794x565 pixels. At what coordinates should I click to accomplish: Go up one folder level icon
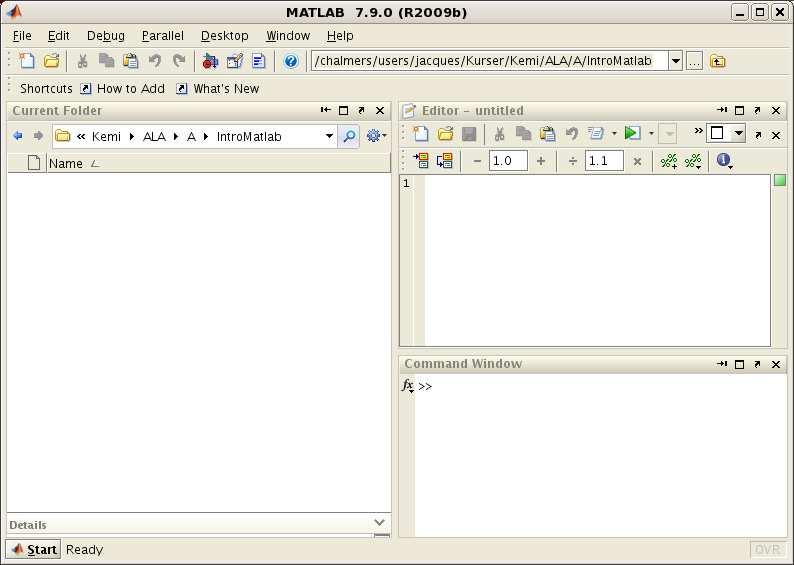tap(718, 61)
